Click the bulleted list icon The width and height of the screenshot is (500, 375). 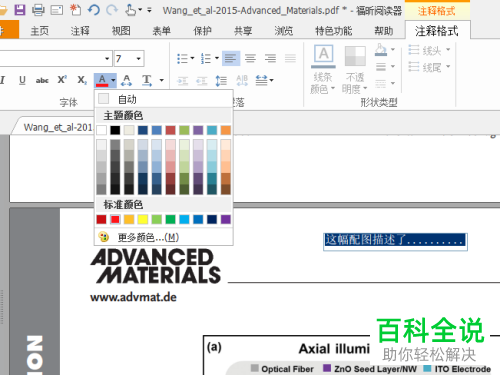click(x=182, y=58)
